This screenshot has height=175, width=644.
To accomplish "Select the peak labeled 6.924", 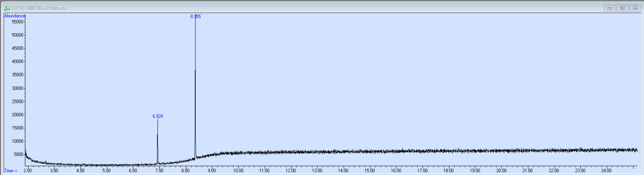I will (x=158, y=116).
